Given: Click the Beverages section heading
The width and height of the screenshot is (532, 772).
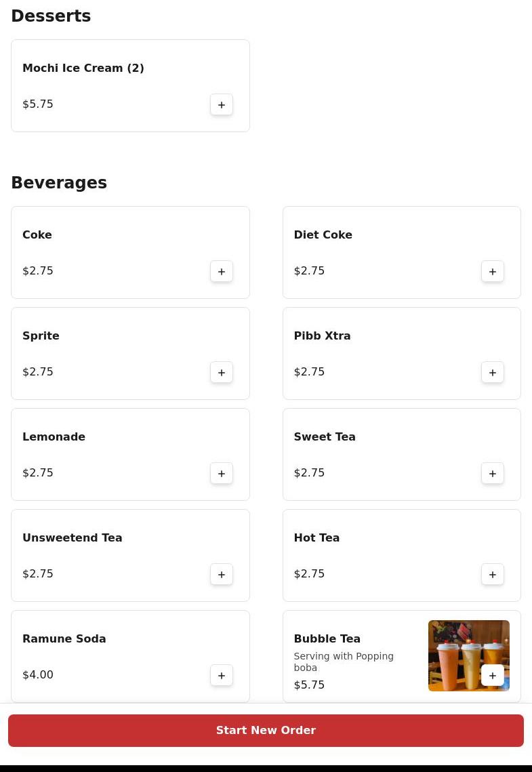Looking at the screenshot, I should coord(59,182).
